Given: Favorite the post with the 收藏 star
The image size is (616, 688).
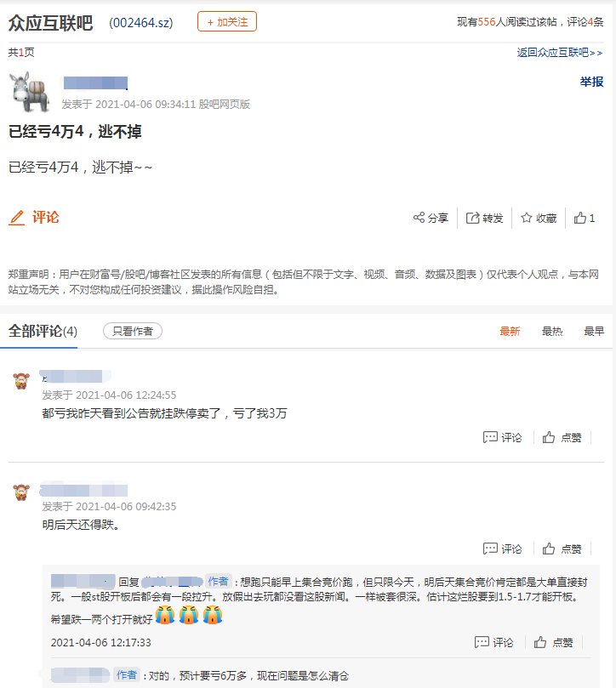Looking at the screenshot, I should point(527,218).
